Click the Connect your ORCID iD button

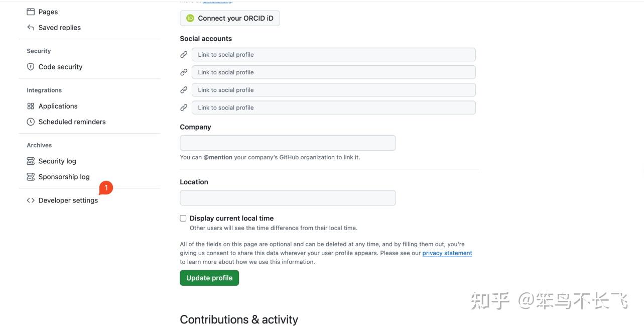229,18
